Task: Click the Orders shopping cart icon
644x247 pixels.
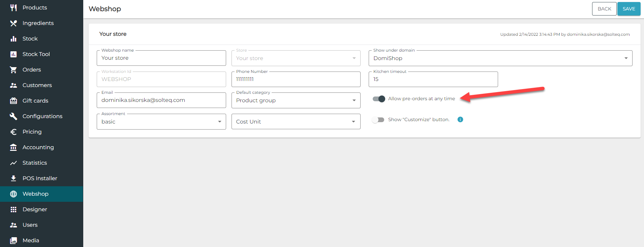Action: click(13, 70)
